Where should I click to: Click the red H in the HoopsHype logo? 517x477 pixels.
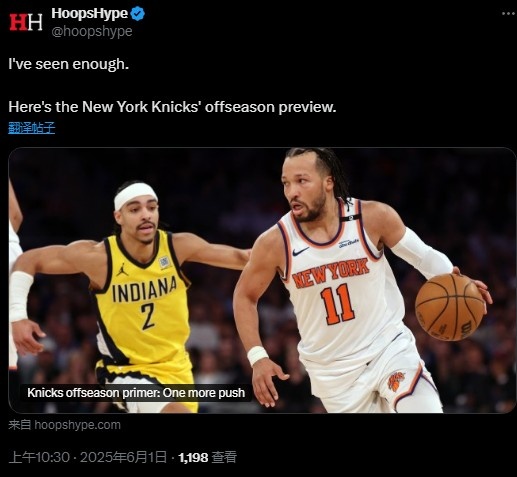tap(18, 22)
